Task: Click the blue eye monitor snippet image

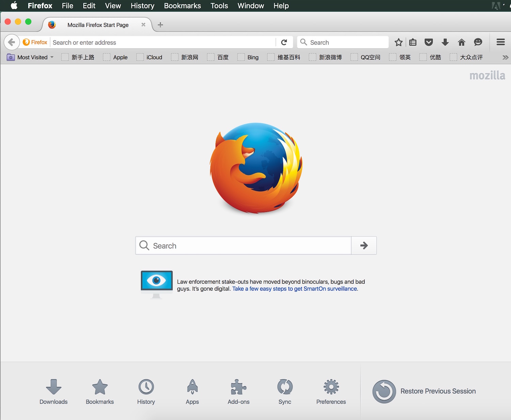Action: [x=157, y=285]
